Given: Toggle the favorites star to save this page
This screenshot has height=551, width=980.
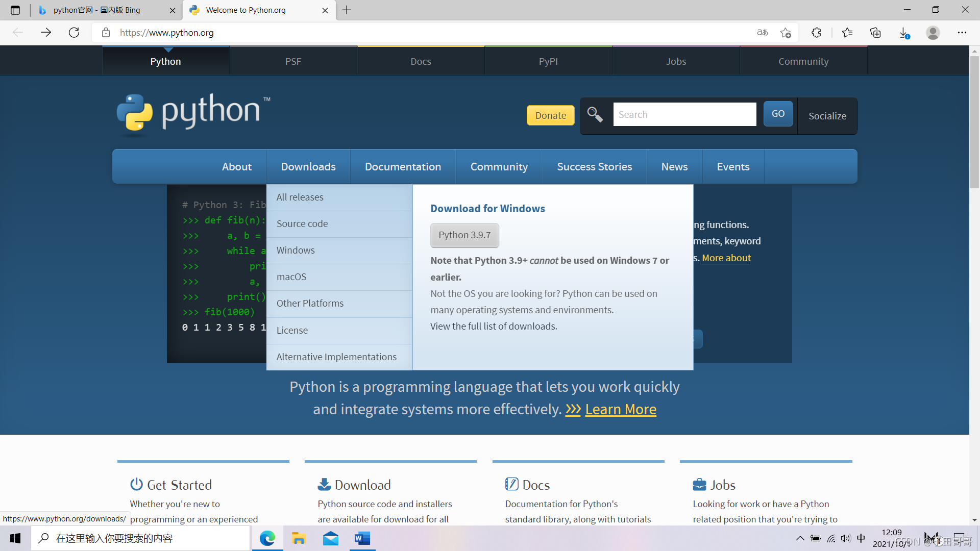Looking at the screenshot, I should point(786,32).
